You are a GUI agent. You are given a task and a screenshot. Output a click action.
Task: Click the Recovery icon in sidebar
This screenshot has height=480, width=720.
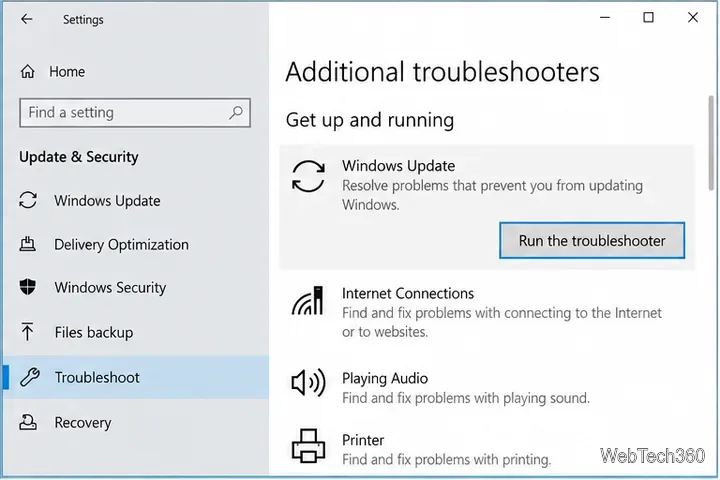click(x=28, y=422)
